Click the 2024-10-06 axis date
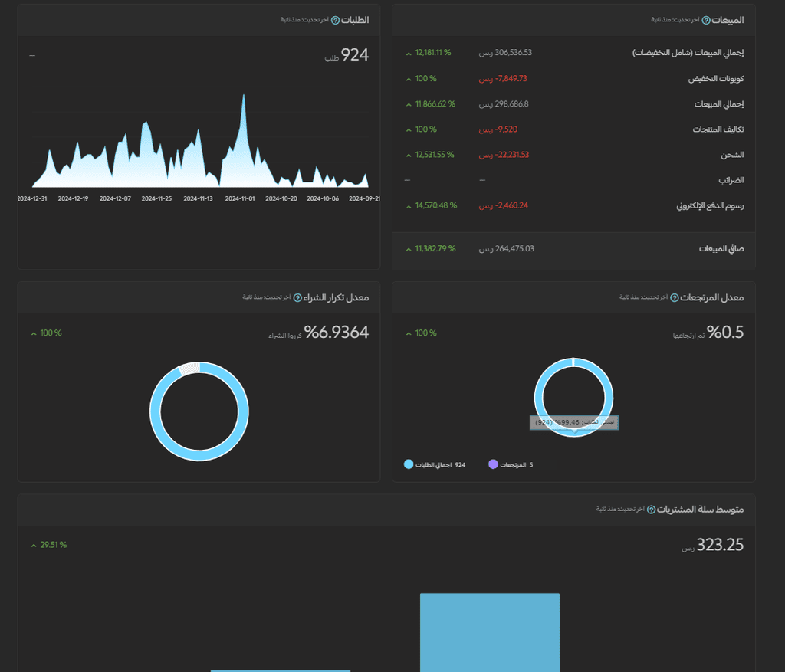The height and width of the screenshot is (672, 785). pos(323,198)
